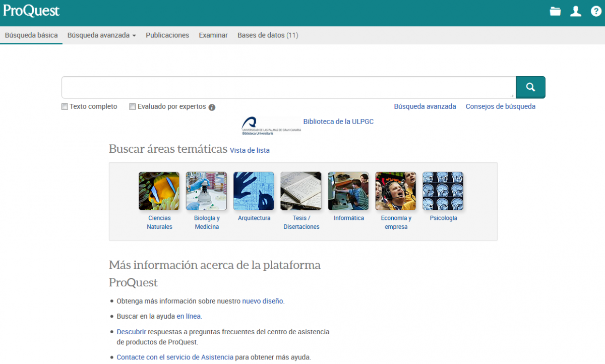The image size is (605, 364).
Task: Open the user account icon
Action: [x=576, y=11]
